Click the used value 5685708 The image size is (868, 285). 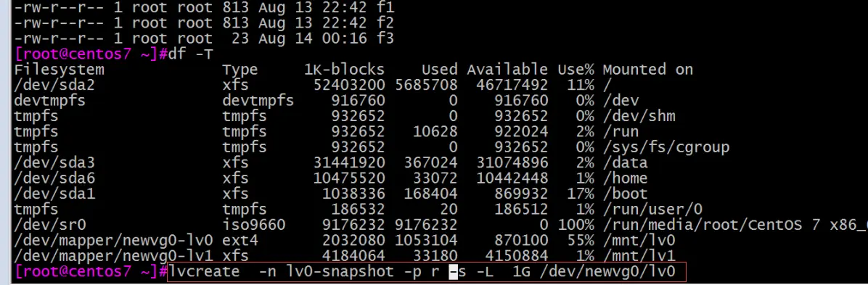(426, 86)
